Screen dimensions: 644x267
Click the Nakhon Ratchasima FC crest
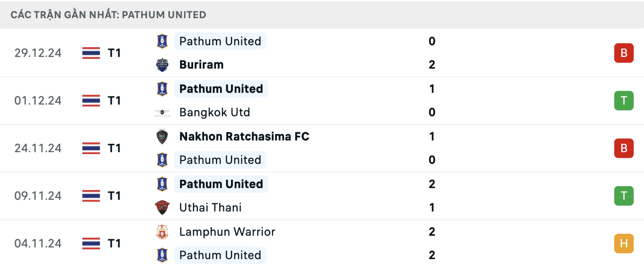(162, 137)
